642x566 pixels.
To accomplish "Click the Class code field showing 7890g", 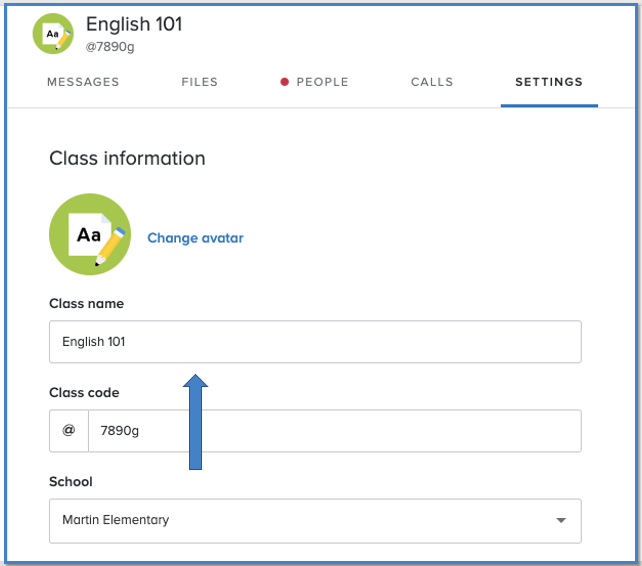I will (334, 431).
